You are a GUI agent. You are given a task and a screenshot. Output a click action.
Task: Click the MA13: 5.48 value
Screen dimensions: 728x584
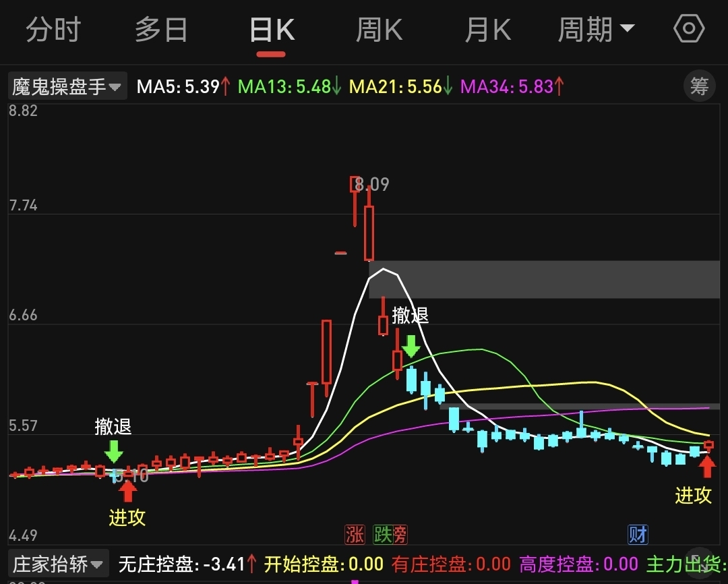click(289, 86)
